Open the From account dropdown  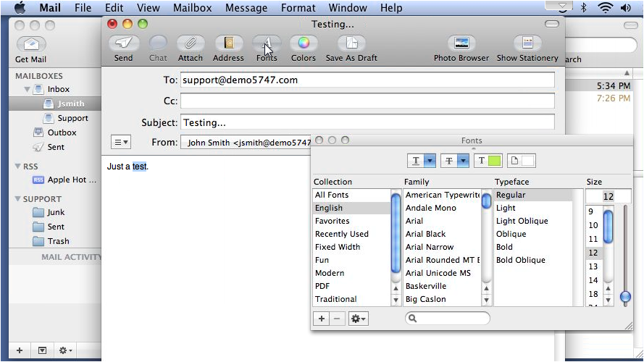[246, 143]
